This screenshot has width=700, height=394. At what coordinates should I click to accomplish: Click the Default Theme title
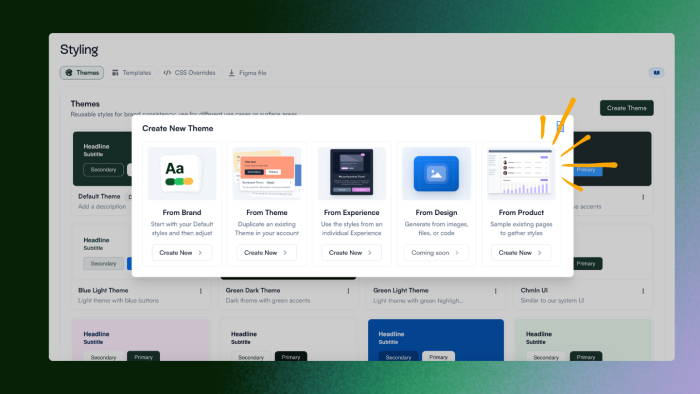click(x=99, y=196)
